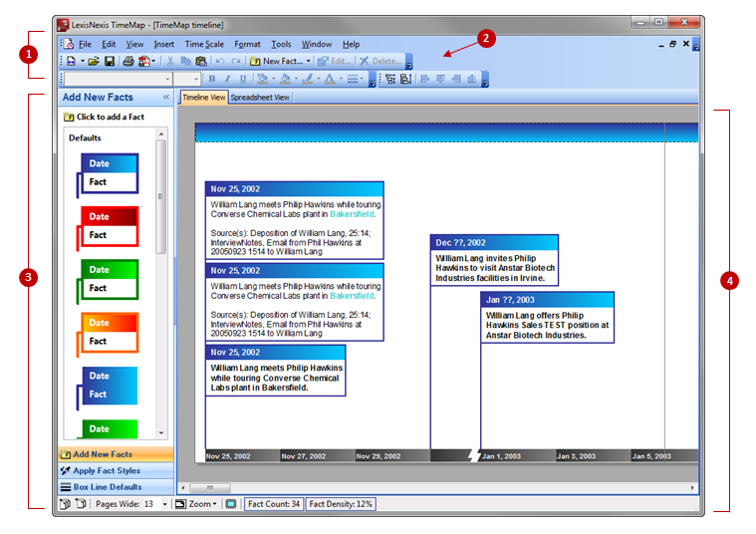Click the teal fit-to-screen status bar icon

pos(231,504)
